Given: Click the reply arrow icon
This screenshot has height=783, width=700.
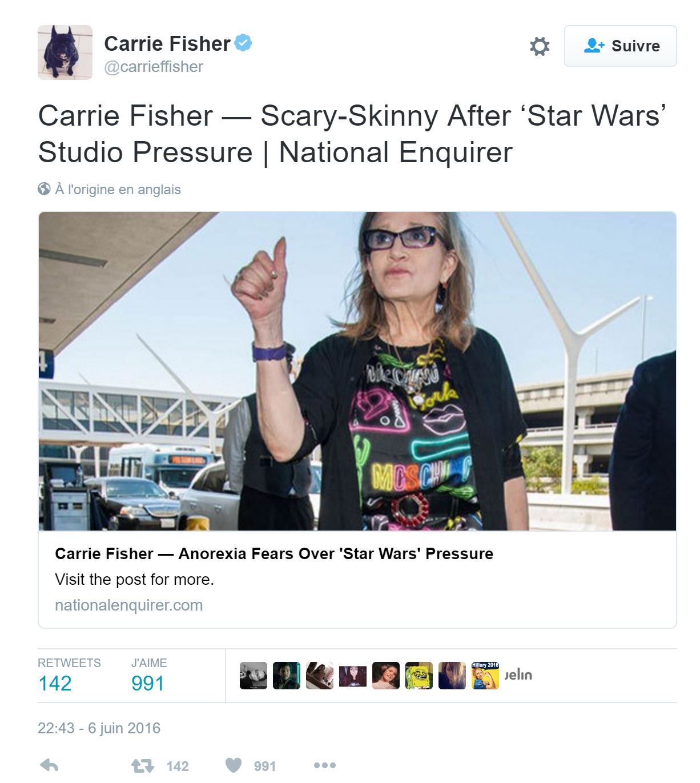Looking at the screenshot, I should (50, 765).
